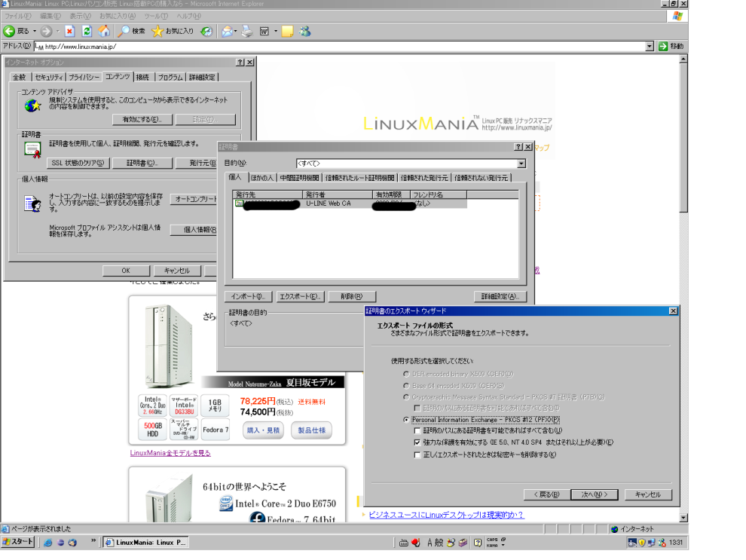Select Personal Information Exchange PKCS #12 radio
This screenshot has height=560, width=746.
pyautogui.click(x=406, y=420)
